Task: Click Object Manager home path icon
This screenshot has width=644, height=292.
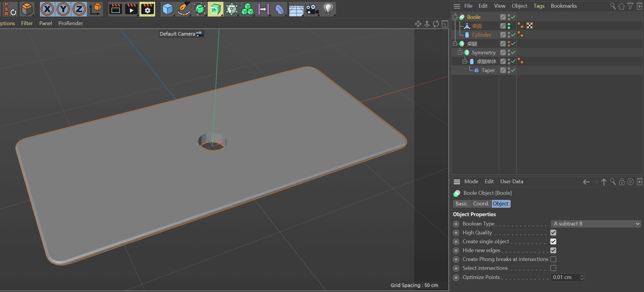Action: (x=622, y=6)
